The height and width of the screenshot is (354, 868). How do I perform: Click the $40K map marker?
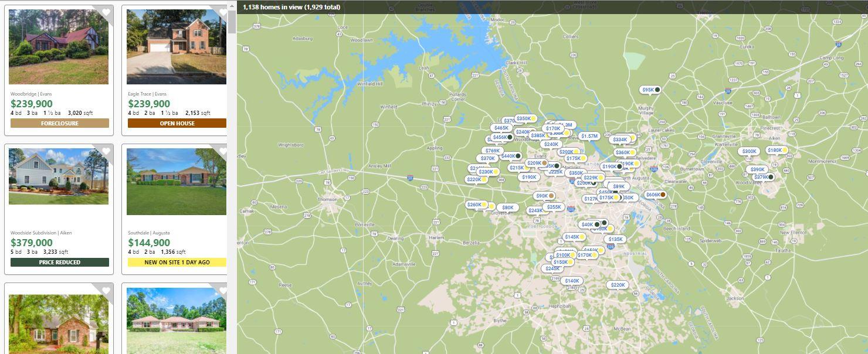589,224
